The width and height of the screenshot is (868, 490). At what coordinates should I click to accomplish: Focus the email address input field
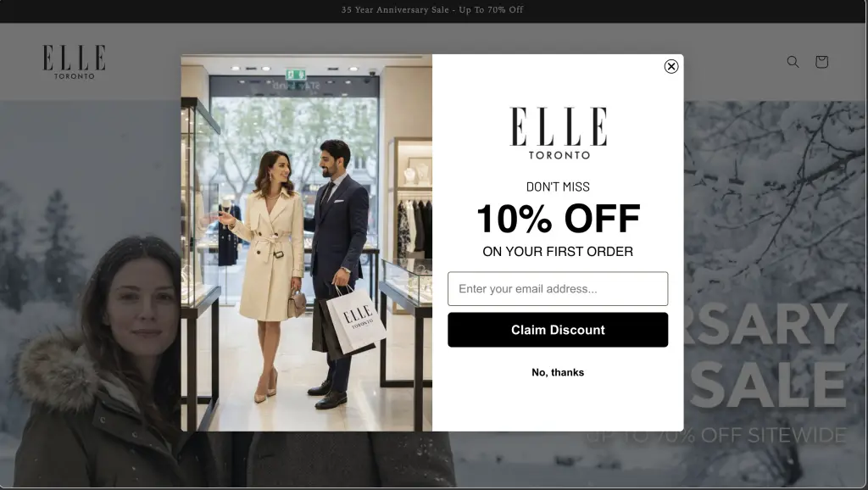click(558, 288)
